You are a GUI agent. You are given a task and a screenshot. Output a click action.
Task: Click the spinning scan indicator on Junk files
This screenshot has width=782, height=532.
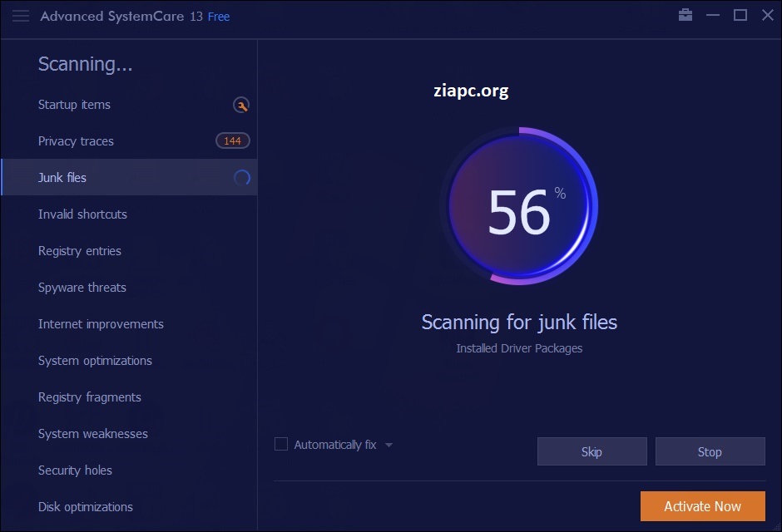coord(241,177)
